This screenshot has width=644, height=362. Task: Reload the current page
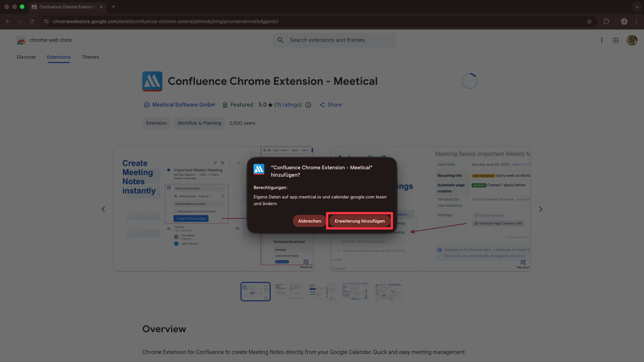point(32,21)
